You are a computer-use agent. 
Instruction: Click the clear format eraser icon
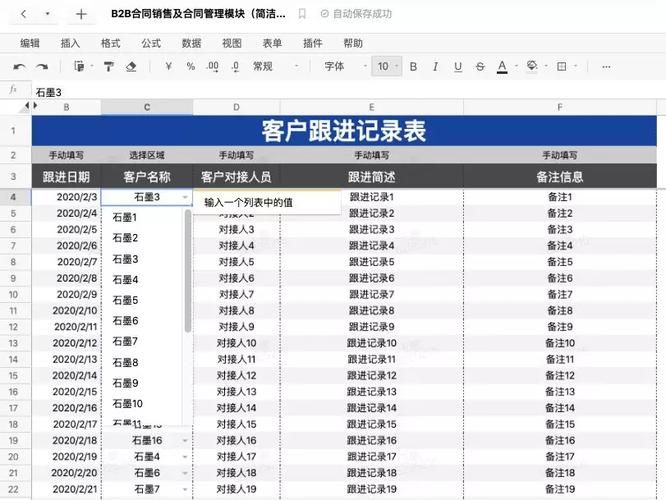coord(131,66)
